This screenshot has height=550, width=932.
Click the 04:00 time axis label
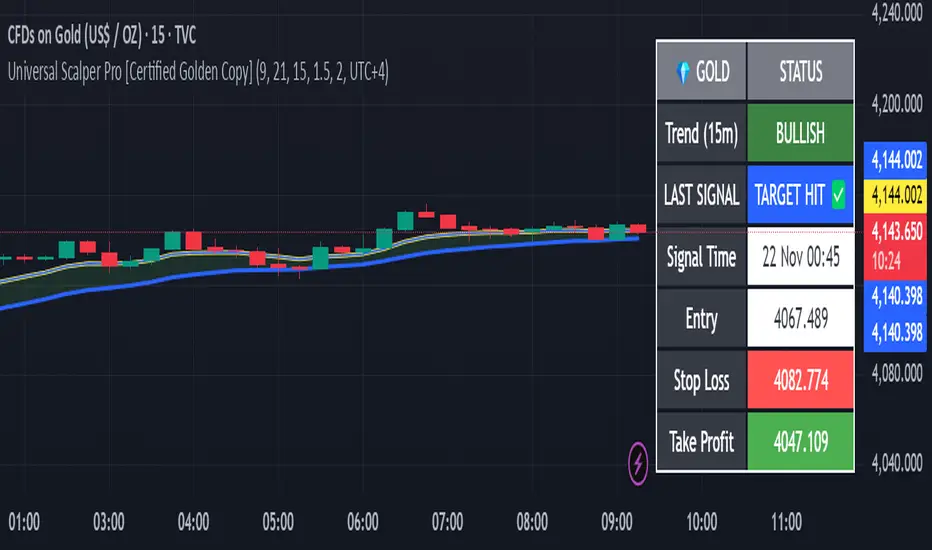(x=193, y=522)
